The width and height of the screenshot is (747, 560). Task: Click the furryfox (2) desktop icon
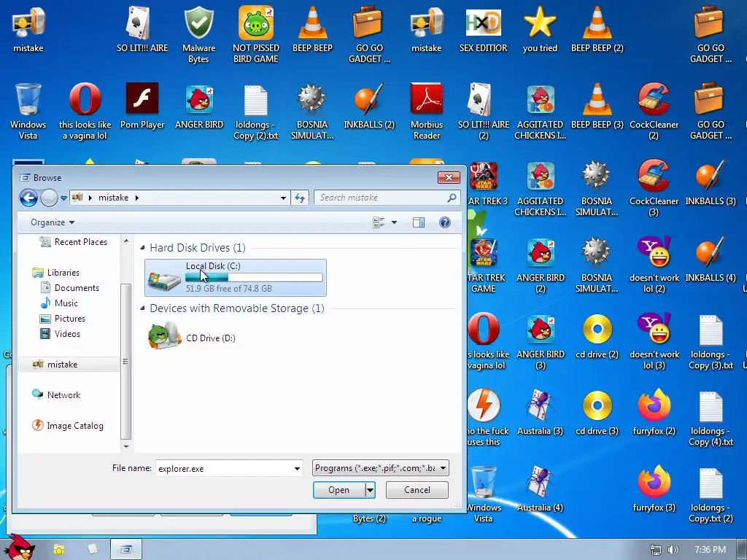[654, 413]
